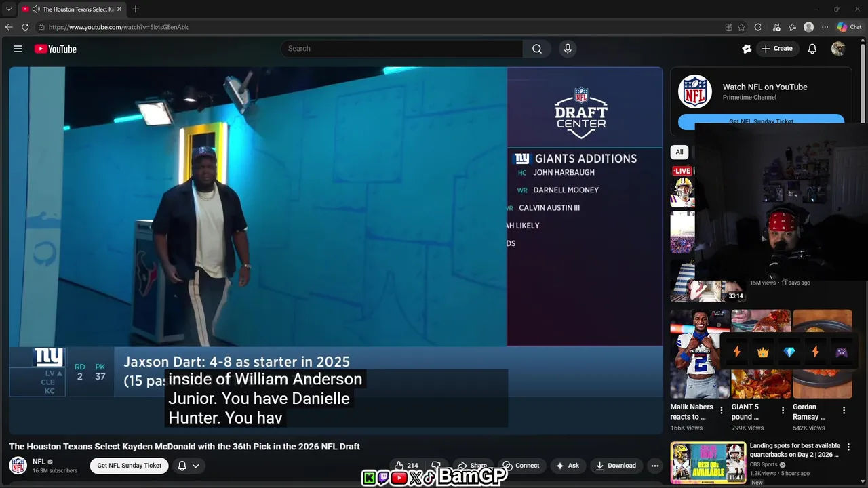
Task: Click in the YouTube search field
Action: 401,49
